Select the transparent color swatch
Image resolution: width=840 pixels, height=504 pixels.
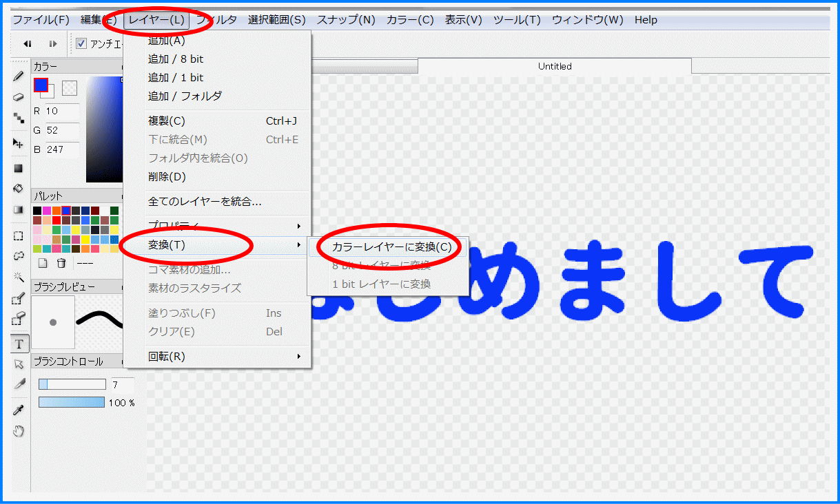tap(70, 88)
